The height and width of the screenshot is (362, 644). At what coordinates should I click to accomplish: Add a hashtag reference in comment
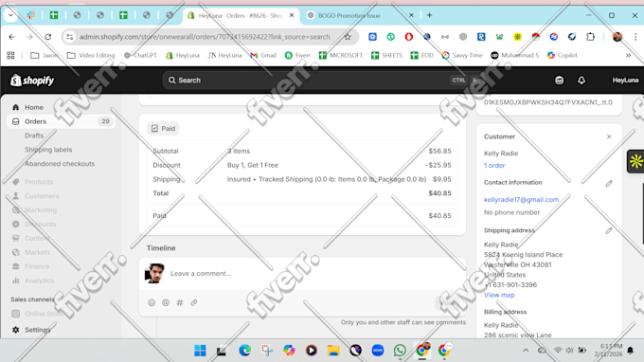coord(180,302)
